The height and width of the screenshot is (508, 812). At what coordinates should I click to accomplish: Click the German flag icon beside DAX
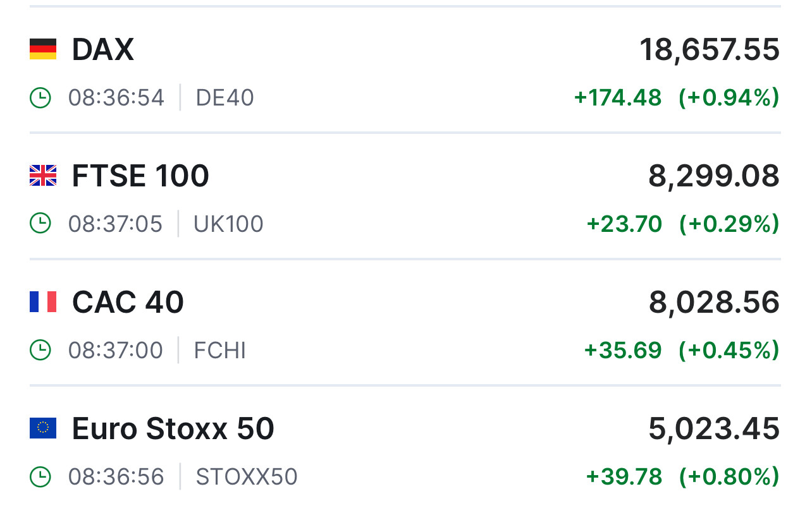tap(43, 49)
